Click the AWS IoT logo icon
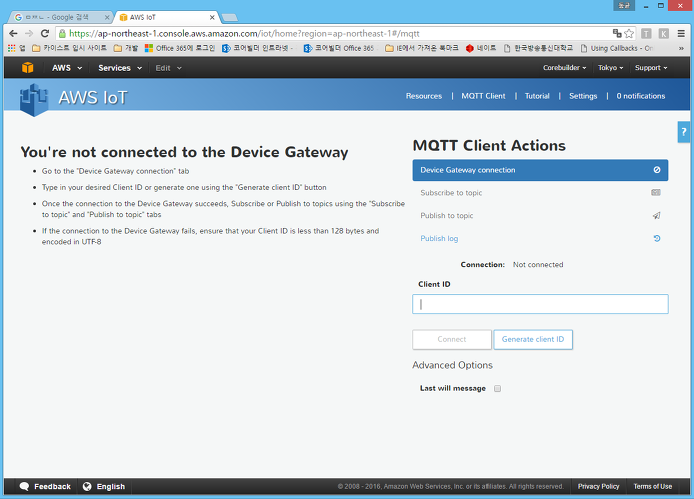Screen dimensions: 694x499 (34, 100)
